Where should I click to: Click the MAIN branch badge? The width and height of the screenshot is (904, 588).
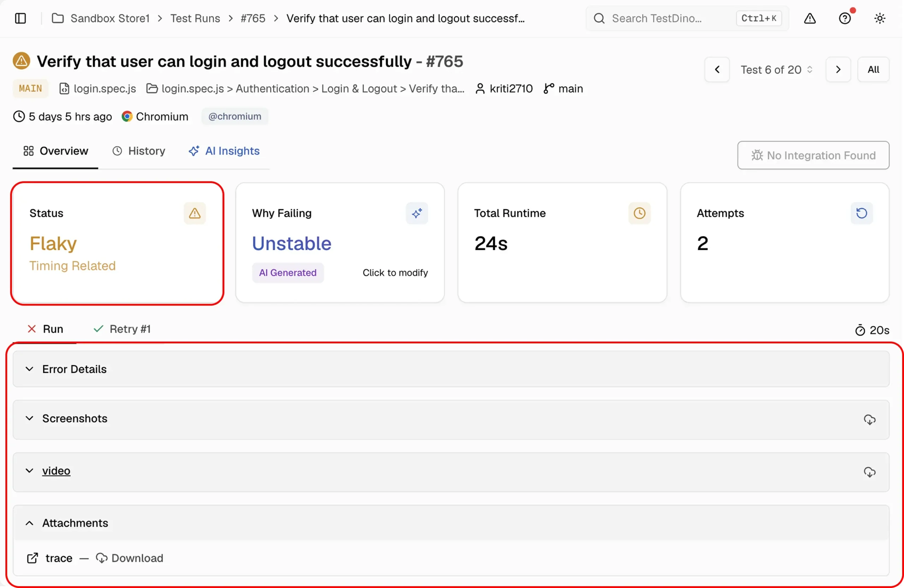click(x=30, y=89)
